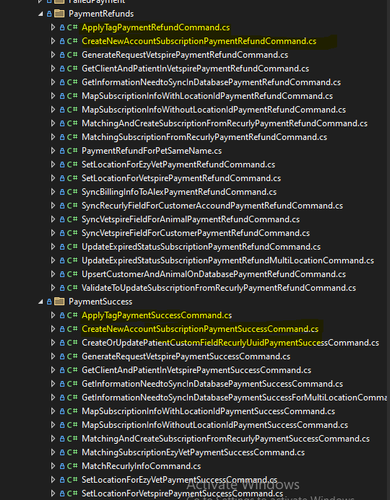Select CreateOrUpdatePatientCustomFieldRecurlyUuidPaymentSuccessCommand.cs file

(230, 343)
